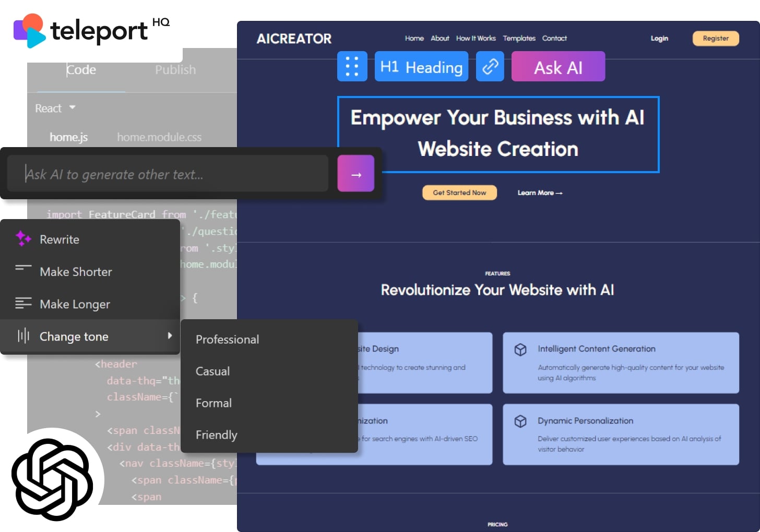Click the Rewrite sparkle icon
The width and height of the screenshot is (760, 532).
tap(23, 238)
